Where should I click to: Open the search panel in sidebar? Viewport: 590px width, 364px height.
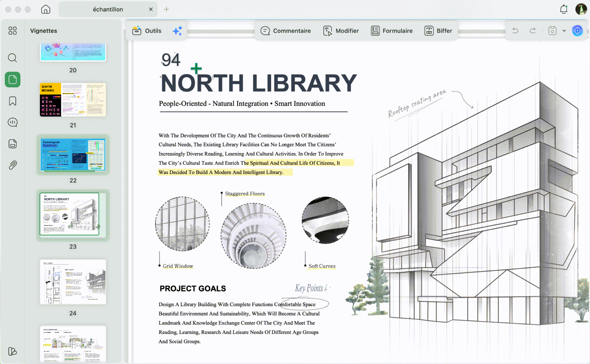point(13,58)
